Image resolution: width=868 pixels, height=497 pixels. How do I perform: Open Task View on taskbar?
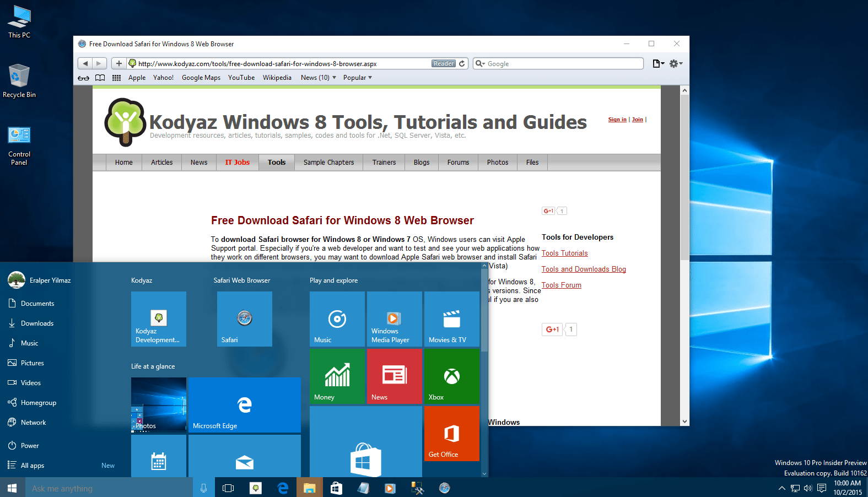click(228, 488)
